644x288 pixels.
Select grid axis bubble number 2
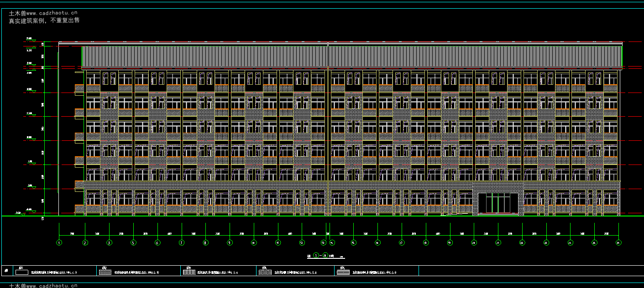tap(85, 243)
